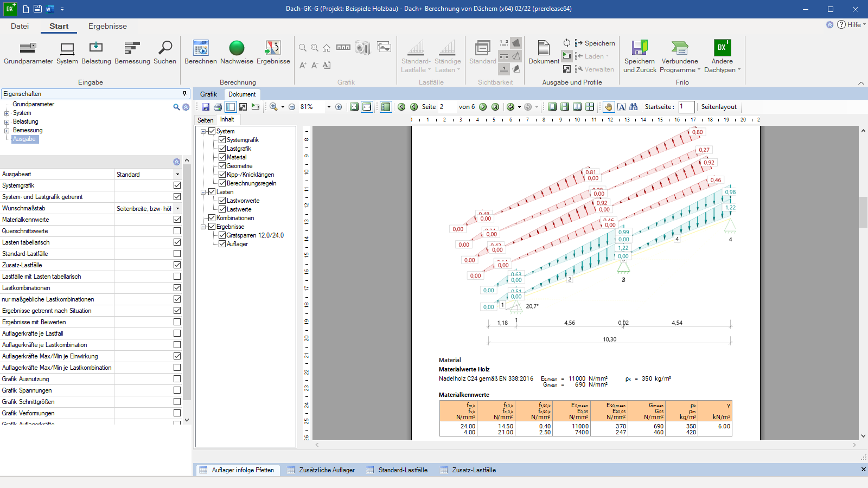
Task: Click properties panel search magnifier icon
Action: coord(176,107)
